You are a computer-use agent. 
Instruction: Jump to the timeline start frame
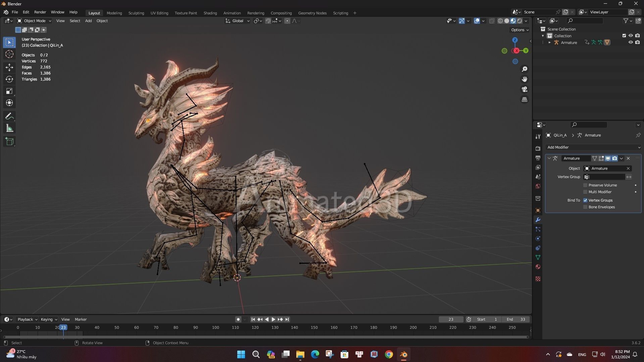pyautogui.click(x=253, y=319)
